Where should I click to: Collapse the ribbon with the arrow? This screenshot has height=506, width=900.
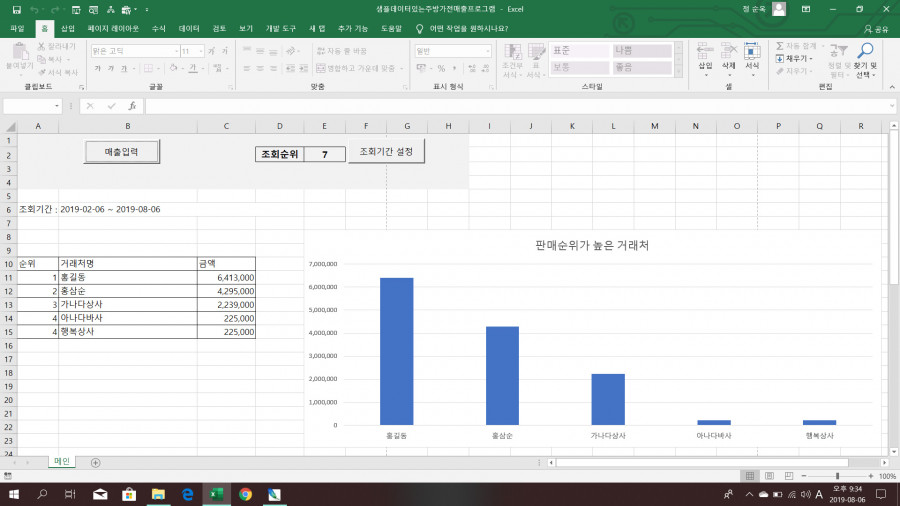pyautogui.click(x=891, y=87)
